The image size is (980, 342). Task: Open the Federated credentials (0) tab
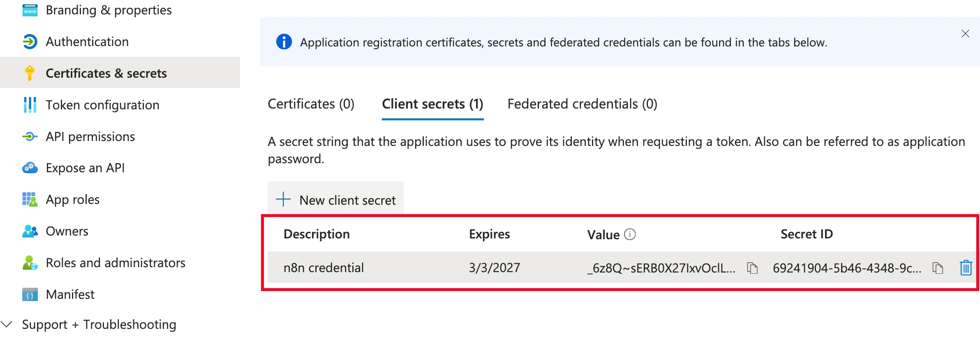582,104
